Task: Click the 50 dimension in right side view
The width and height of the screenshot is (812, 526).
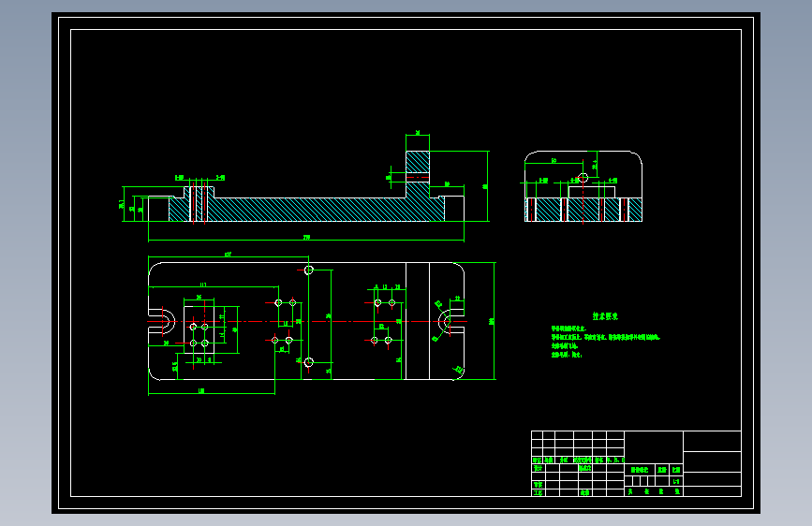Action: [554, 161]
